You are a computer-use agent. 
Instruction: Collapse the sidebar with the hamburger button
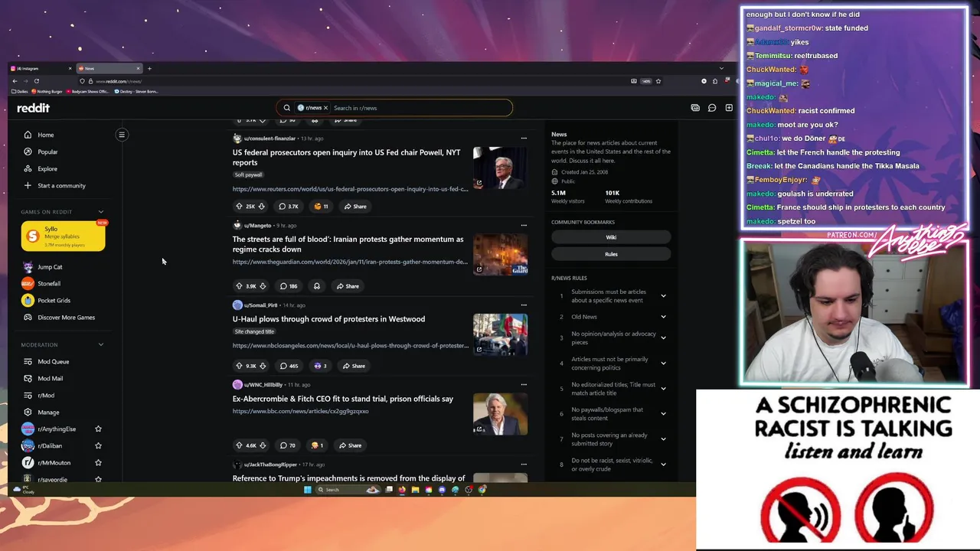[x=122, y=135]
